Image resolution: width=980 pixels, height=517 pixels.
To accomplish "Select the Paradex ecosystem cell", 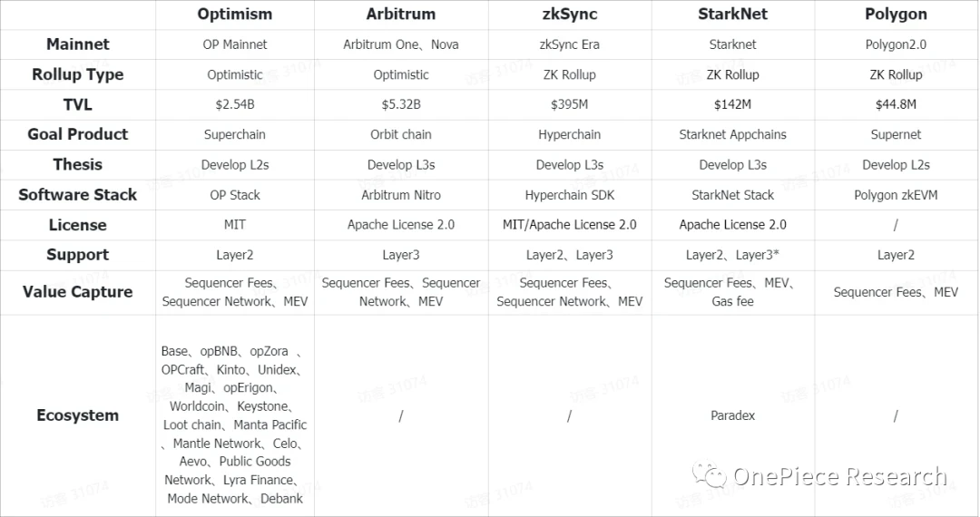I will pos(732,415).
